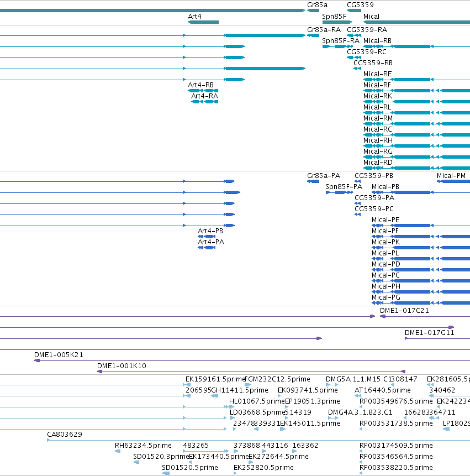Select the Mical-RB transcript
Viewport: 470px width, 476px height.
tap(416, 46)
